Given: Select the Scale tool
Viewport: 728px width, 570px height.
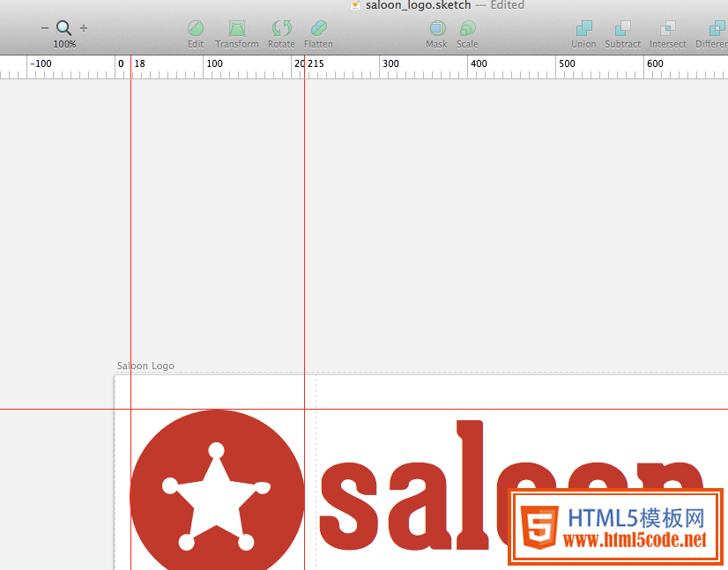Looking at the screenshot, I should pyautogui.click(x=467, y=34).
